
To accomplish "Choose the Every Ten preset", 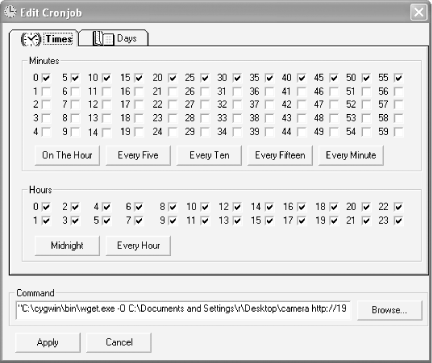I will (209, 155).
